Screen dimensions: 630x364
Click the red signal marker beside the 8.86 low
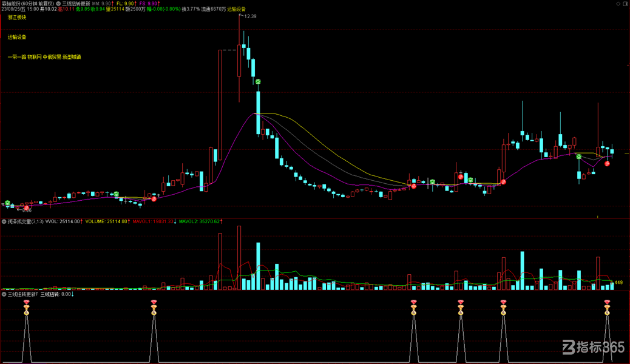[x=27, y=207]
